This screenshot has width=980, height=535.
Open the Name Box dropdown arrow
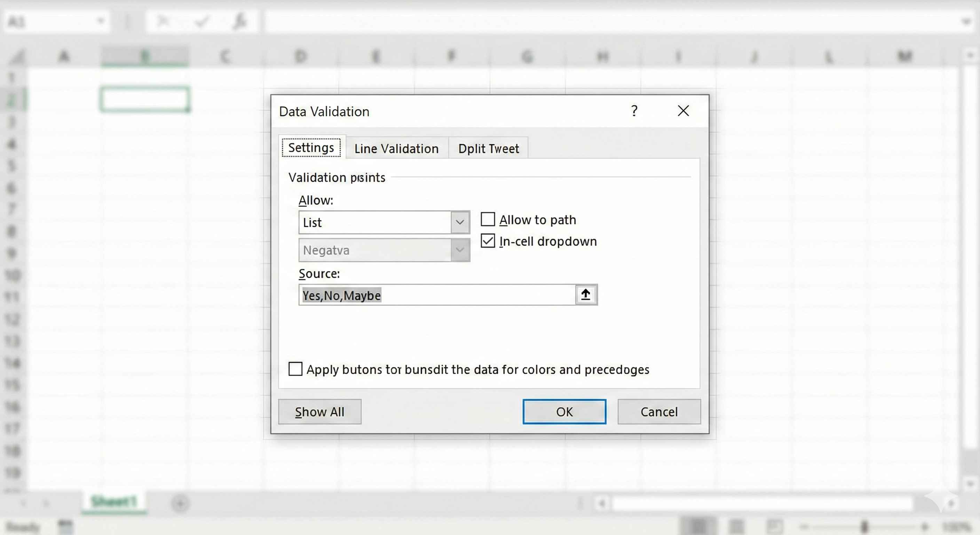101,21
